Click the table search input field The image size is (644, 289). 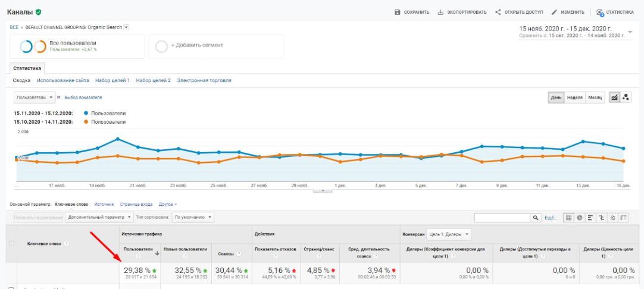pyautogui.click(x=503, y=218)
